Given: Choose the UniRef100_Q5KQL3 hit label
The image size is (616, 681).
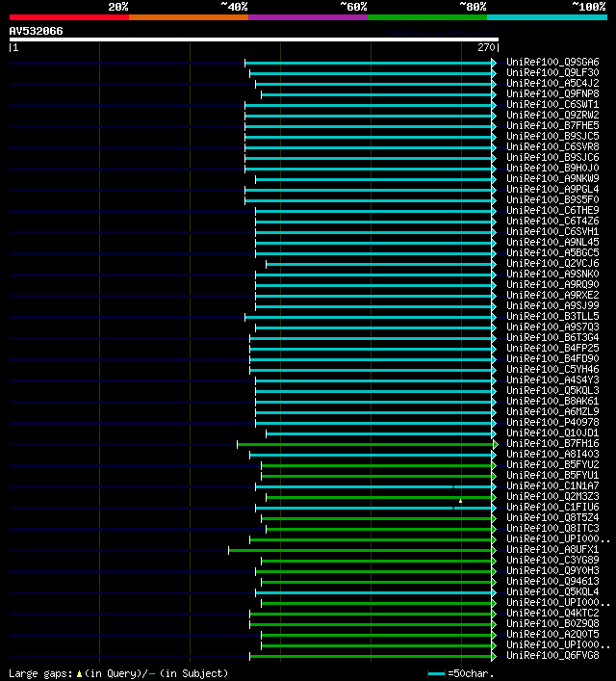Looking at the screenshot, I should point(552,390).
